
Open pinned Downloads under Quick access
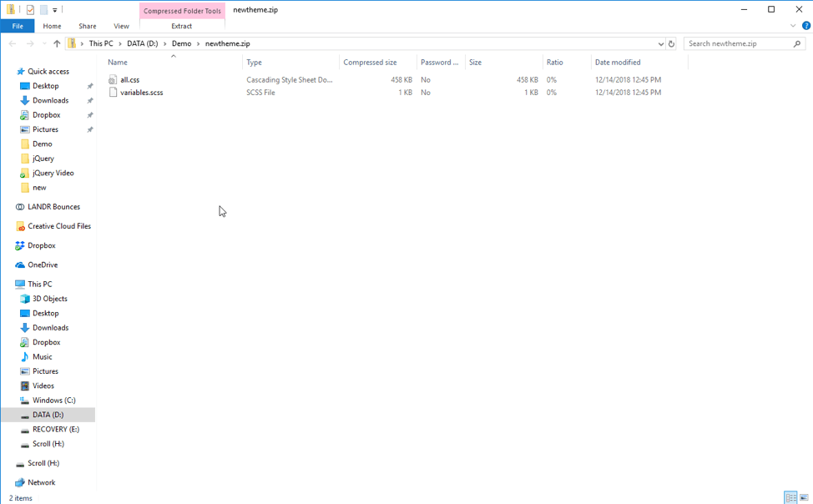(x=50, y=101)
